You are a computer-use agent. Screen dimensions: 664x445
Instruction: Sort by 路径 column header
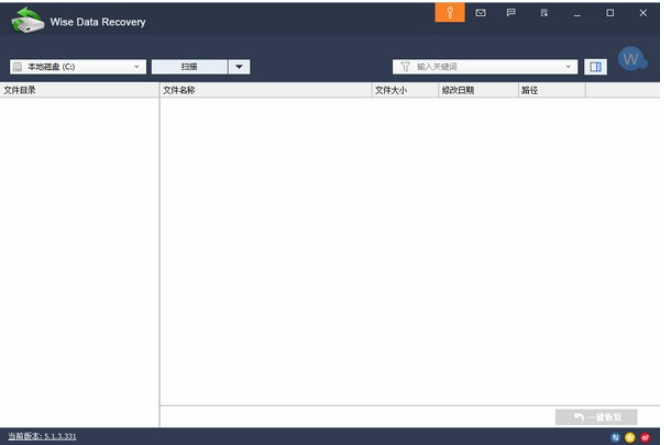click(552, 90)
